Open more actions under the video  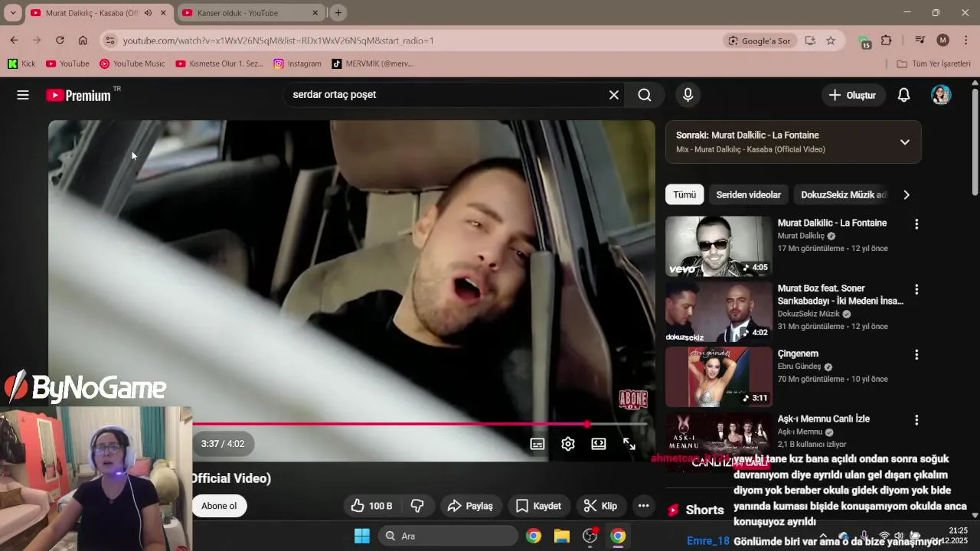pos(643,506)
